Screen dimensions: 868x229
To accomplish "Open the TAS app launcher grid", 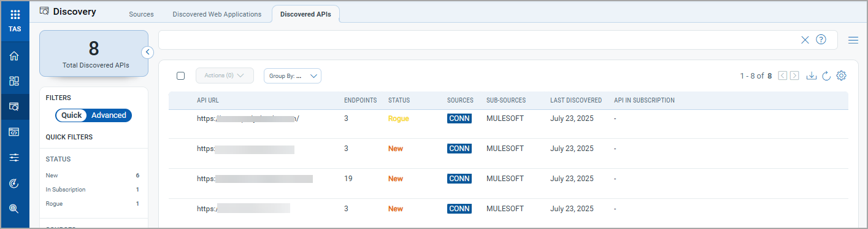I will pyautogui.click(x=15, y=15).
